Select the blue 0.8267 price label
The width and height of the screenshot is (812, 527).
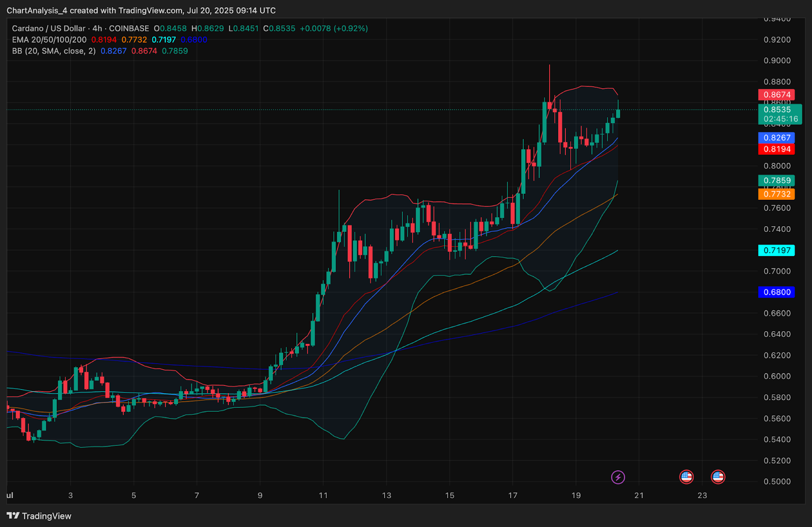point(776,138)
